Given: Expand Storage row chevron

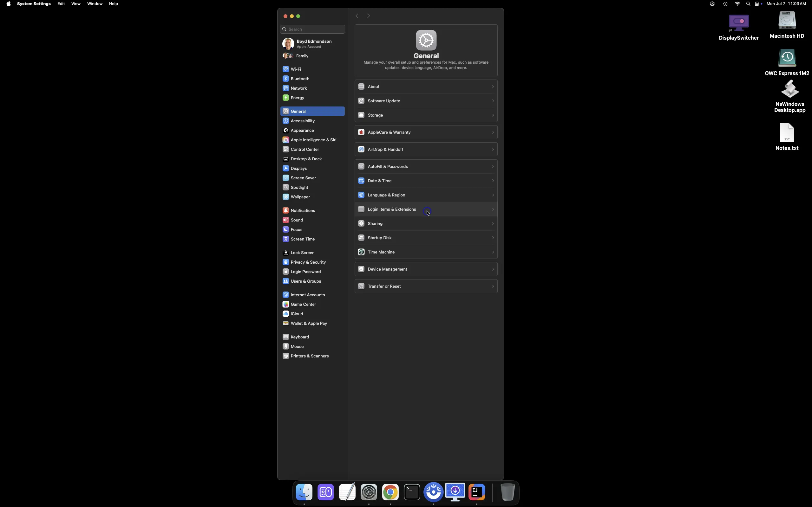Looking at the screenshot, I should tap(493, 115).
